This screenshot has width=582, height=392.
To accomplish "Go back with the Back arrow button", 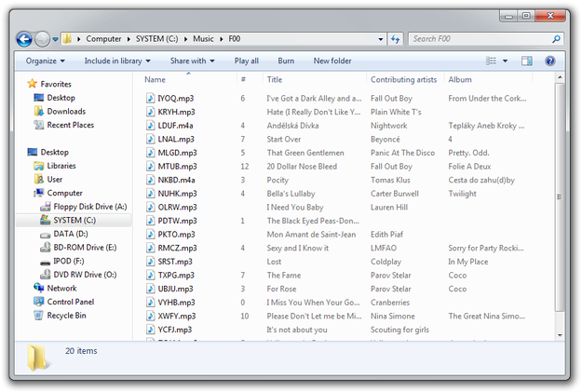I will pos(24,39).
